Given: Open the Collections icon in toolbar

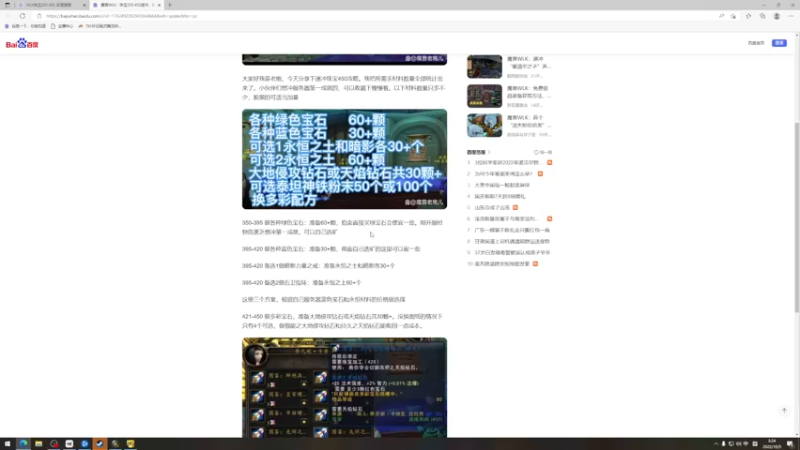Looking at the screenshot, I should pyautogui.click(x=762, y=16).
